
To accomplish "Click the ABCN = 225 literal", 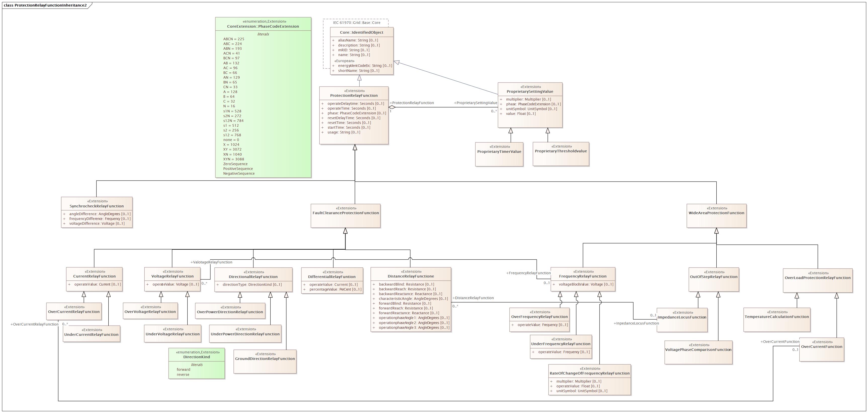I will coord(234,39).
